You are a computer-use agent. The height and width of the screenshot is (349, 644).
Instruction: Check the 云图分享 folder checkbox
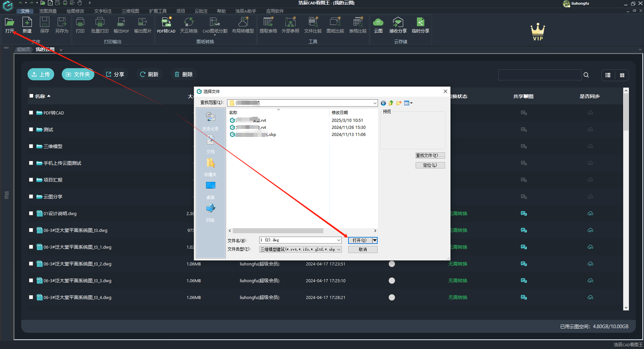(x=31, y=196)
